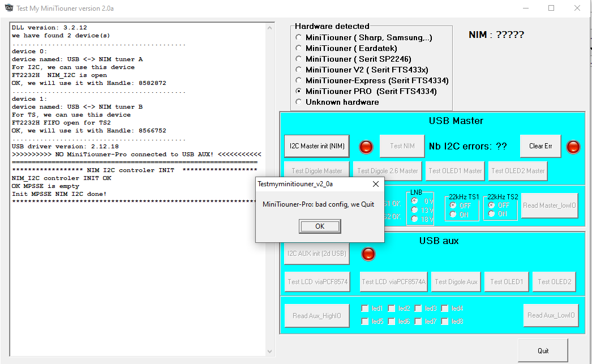Click the Test LCD viaPCF8574A button
This screenshot has height=364, width=592.
394,282
